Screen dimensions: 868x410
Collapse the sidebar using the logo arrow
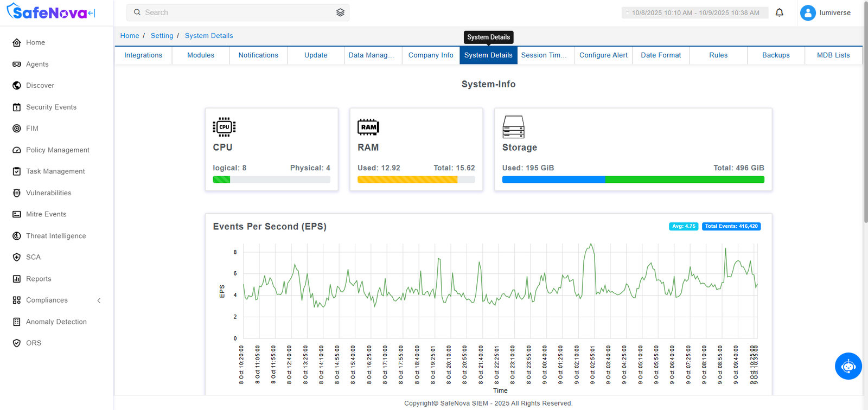click(x=91, y=13)
